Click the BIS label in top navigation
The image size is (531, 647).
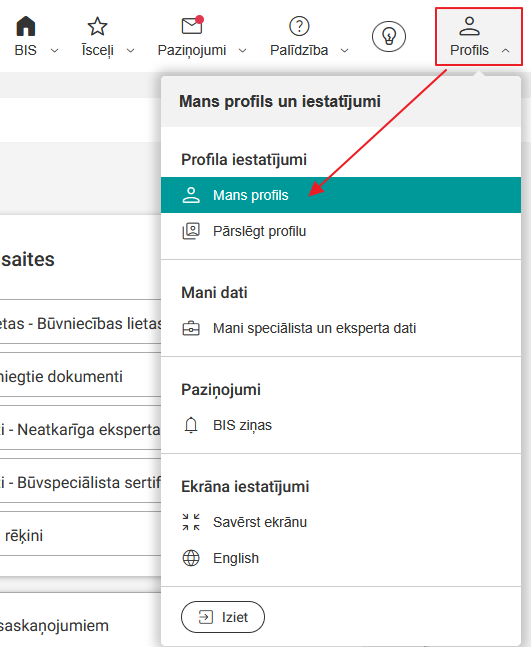26,50
